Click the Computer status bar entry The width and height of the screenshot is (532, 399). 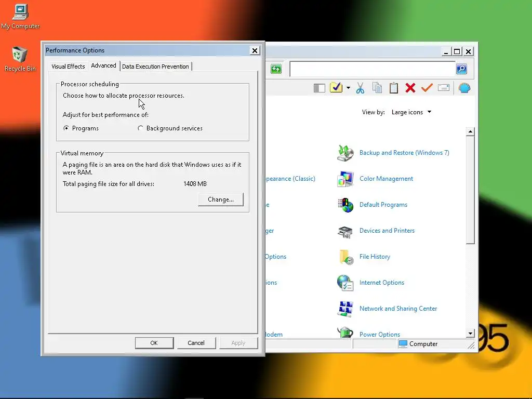pos(418,344)
